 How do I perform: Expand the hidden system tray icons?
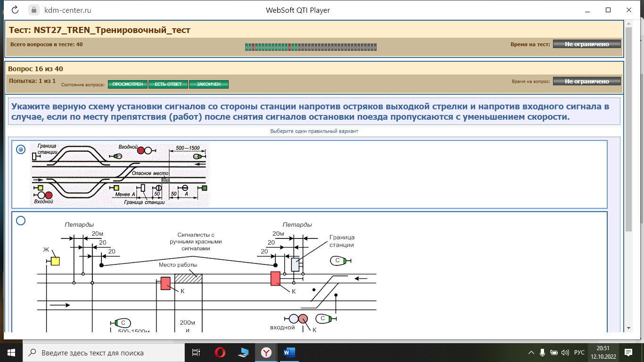coord(531,353)
